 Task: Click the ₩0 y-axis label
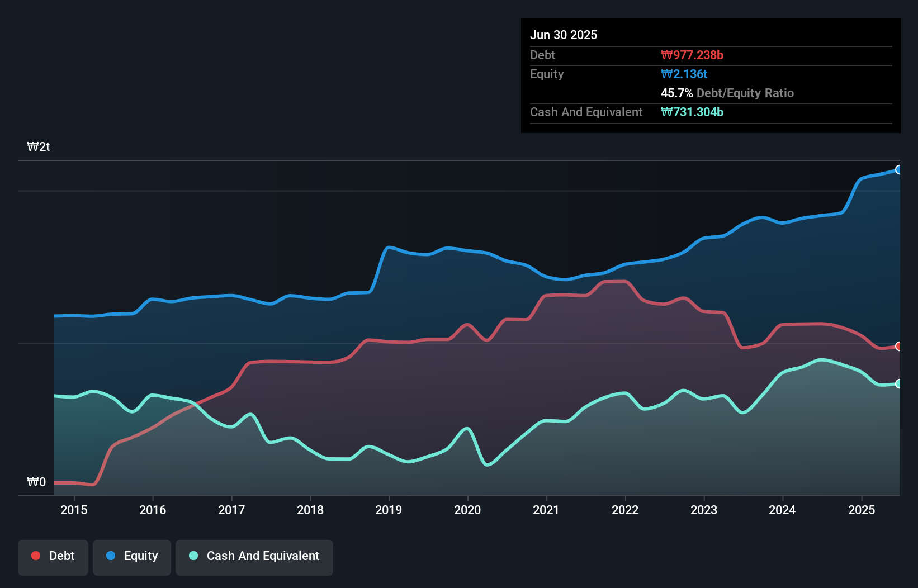coord(36,482)
